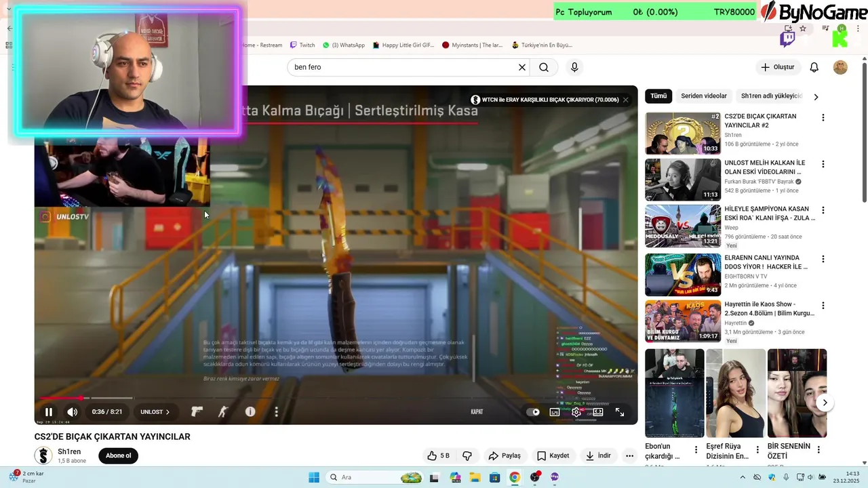This screenshot has width=868, height=488.
Task: Click the pistol icon in player bar
Action: pos(197,411)
